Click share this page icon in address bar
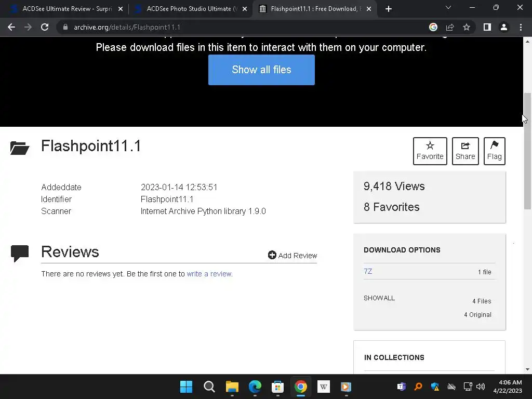532x399 pixels. coord(450,27)
